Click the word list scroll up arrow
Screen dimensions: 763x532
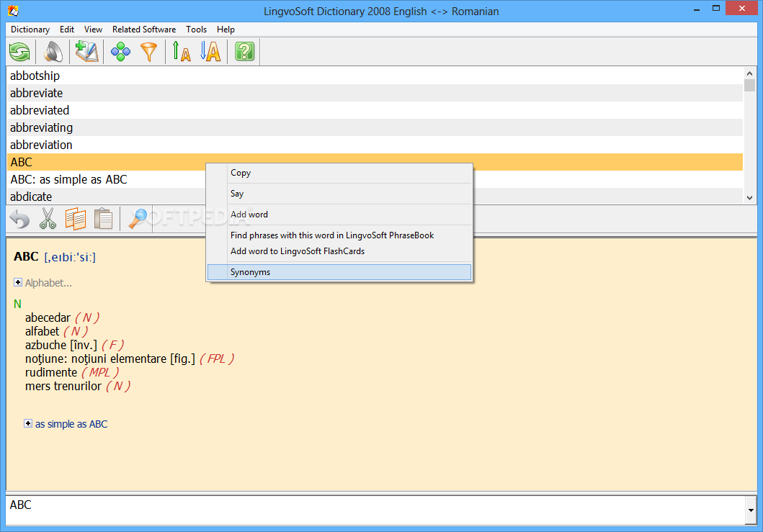[x=749, y=73]
